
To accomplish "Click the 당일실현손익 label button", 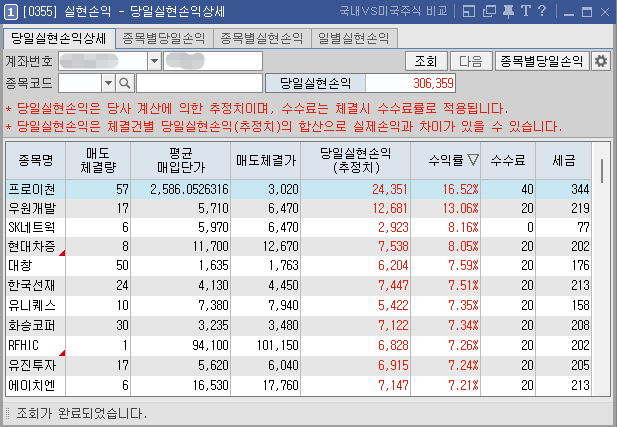I will click(316, 83).
